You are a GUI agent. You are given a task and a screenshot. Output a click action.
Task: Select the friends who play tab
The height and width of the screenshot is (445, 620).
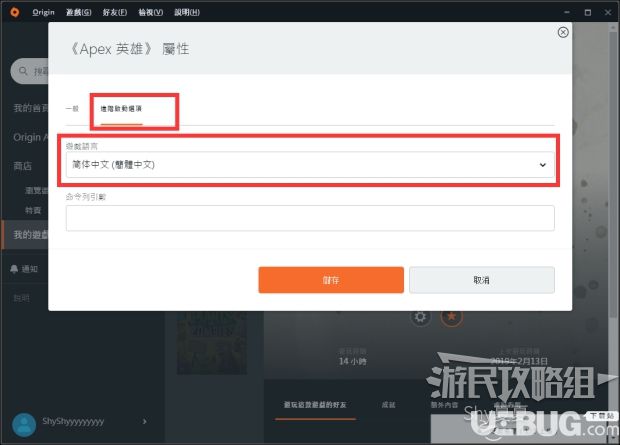click(x=315, y=405)
